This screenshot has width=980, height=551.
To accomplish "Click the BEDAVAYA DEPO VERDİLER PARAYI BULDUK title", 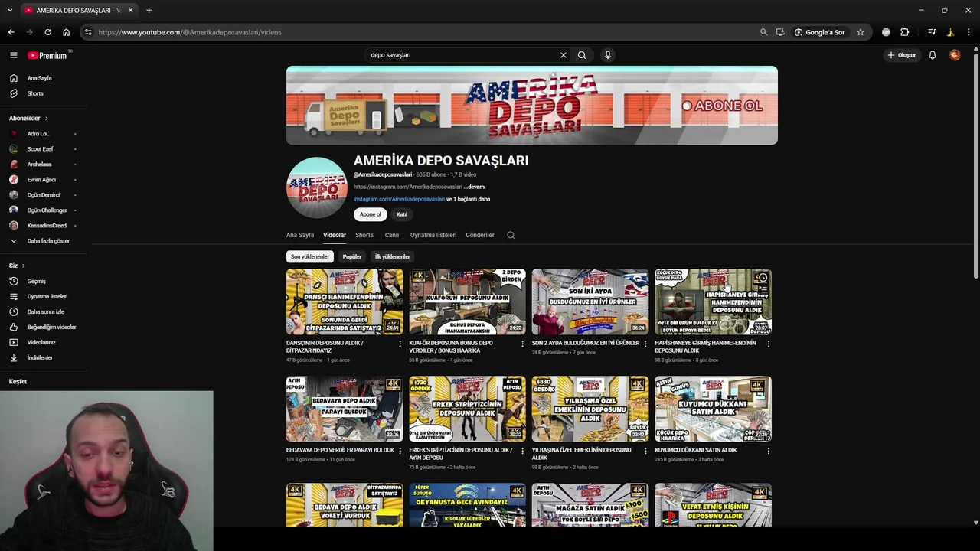I will pos(340,450).
